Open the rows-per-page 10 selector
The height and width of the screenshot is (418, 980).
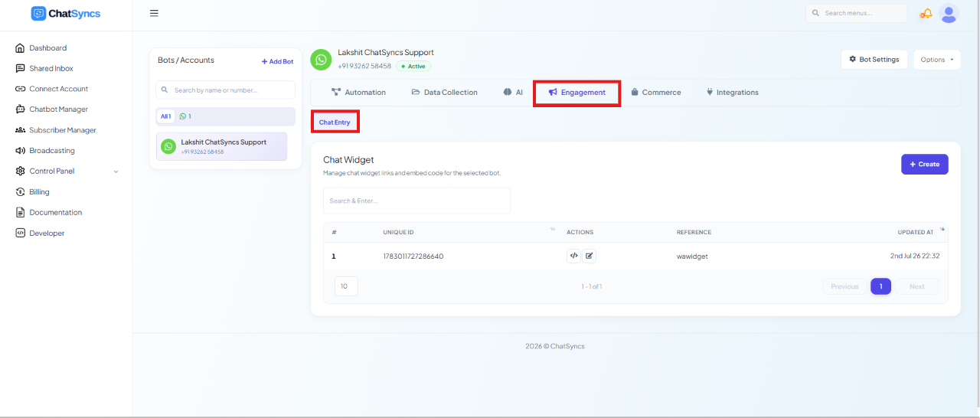(346, 286)
